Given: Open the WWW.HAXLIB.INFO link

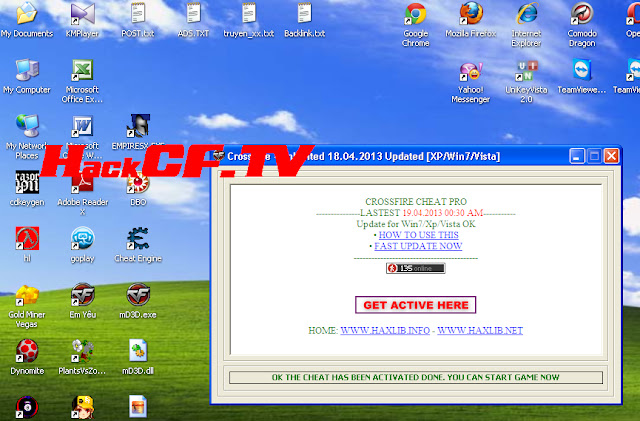Looking at the screenshot, I should (385, 330).
